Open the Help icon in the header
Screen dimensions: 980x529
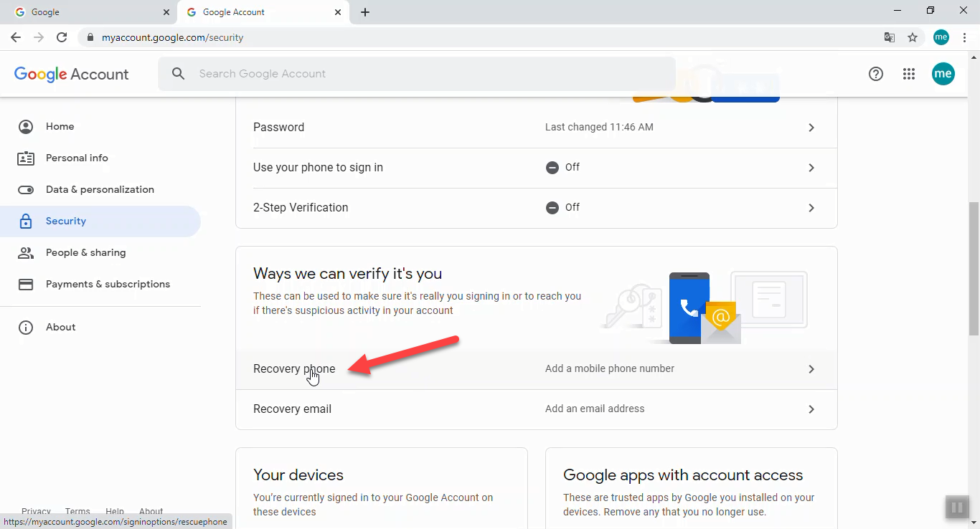(875, 74)
